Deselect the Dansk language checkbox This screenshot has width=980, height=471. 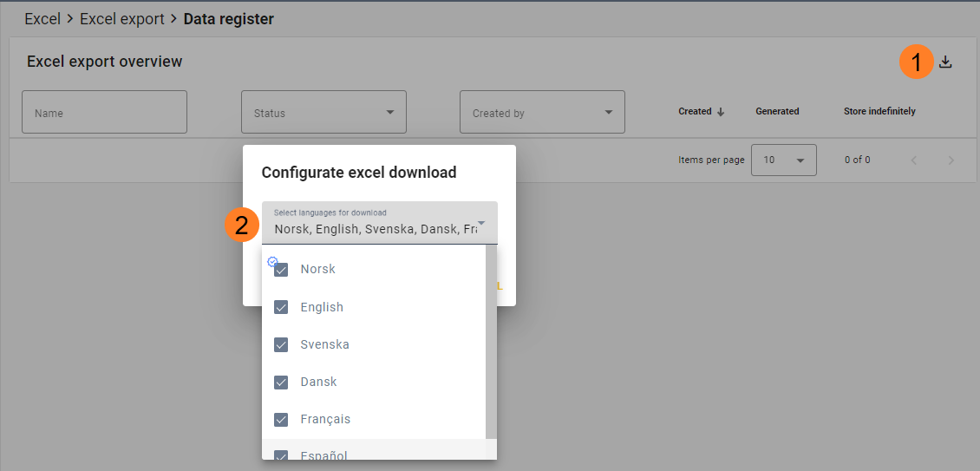click(281, 382)
